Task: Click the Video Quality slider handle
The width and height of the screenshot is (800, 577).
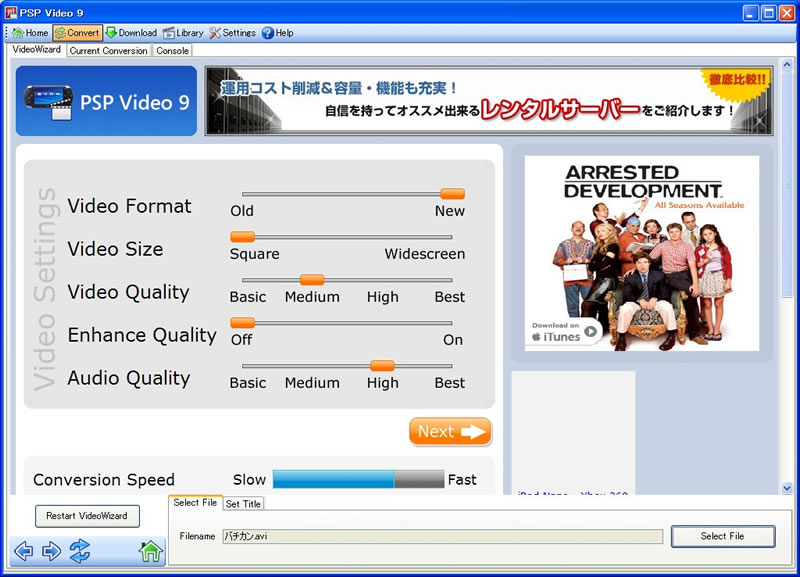Action: tap(312, 280)
